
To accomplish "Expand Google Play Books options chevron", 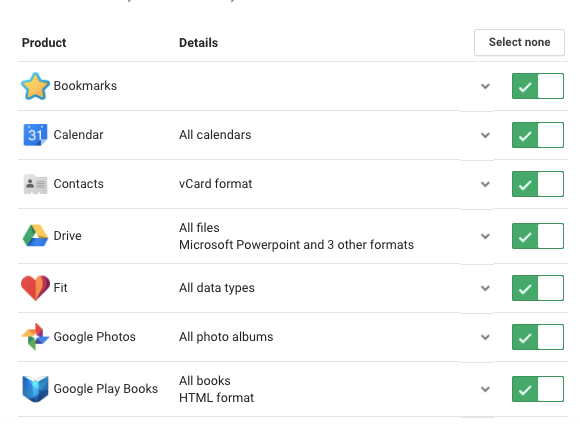I will [x=485, y=389].
